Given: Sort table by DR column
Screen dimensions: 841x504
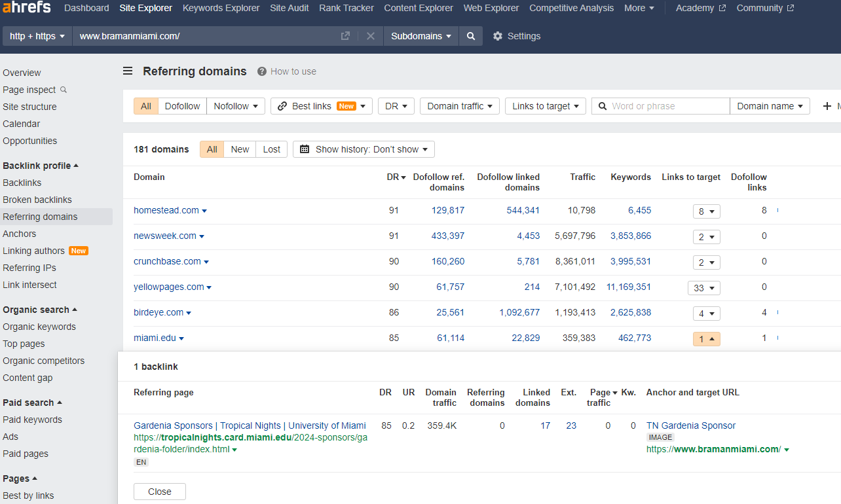Looking at the screenshot, I should 396,177.
